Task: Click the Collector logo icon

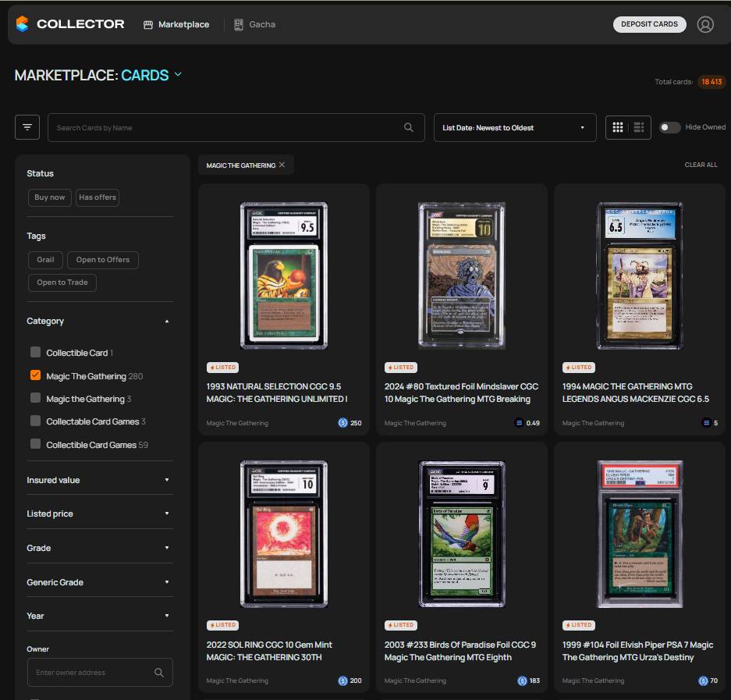Action: (22, 23)
